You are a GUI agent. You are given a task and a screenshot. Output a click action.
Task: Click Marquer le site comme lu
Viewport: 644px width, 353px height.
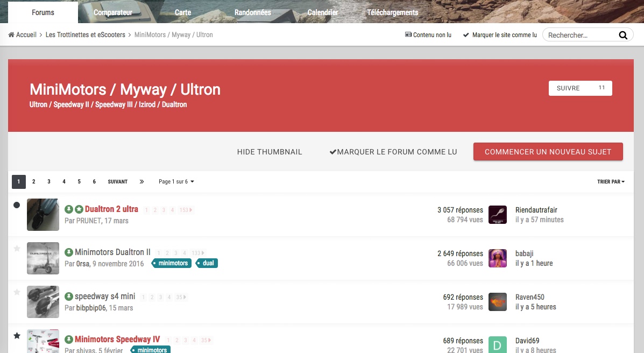coord(500,35)
